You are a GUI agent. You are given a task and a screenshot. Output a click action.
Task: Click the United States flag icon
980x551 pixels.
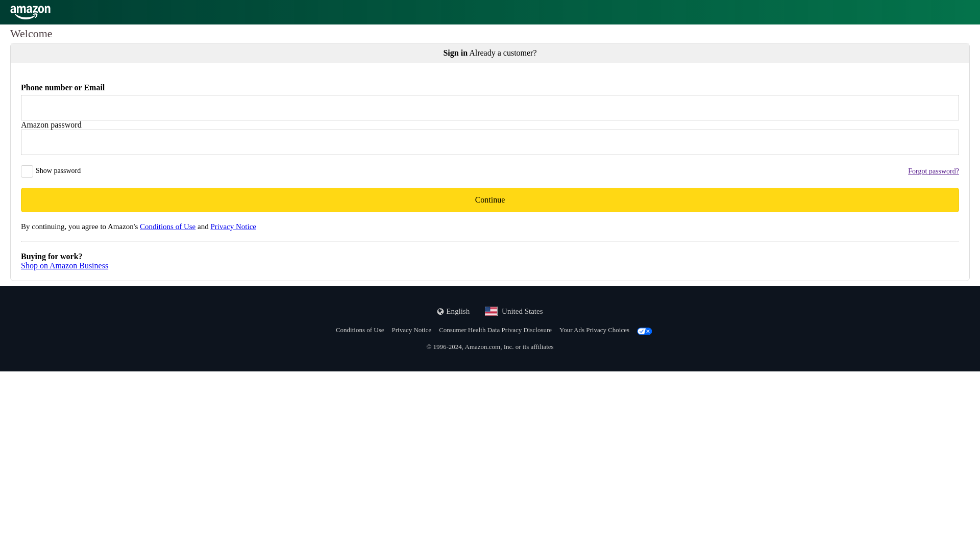tap(491, 311)
